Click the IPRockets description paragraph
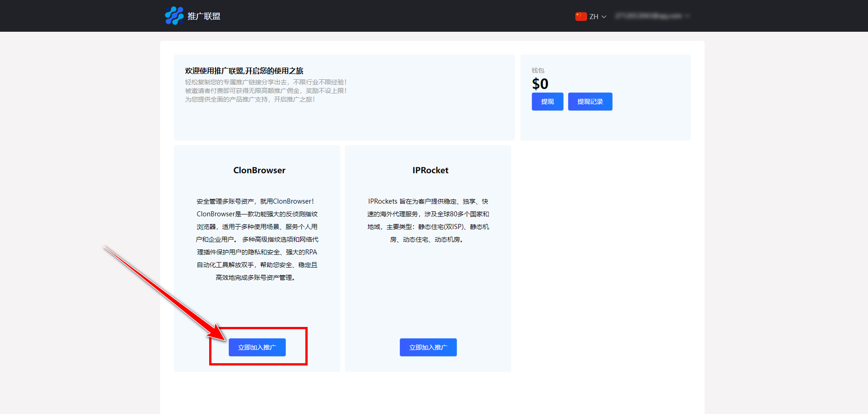Image resolution: width=868 pixels, height=414 pixels. click(x=428, y=220)
